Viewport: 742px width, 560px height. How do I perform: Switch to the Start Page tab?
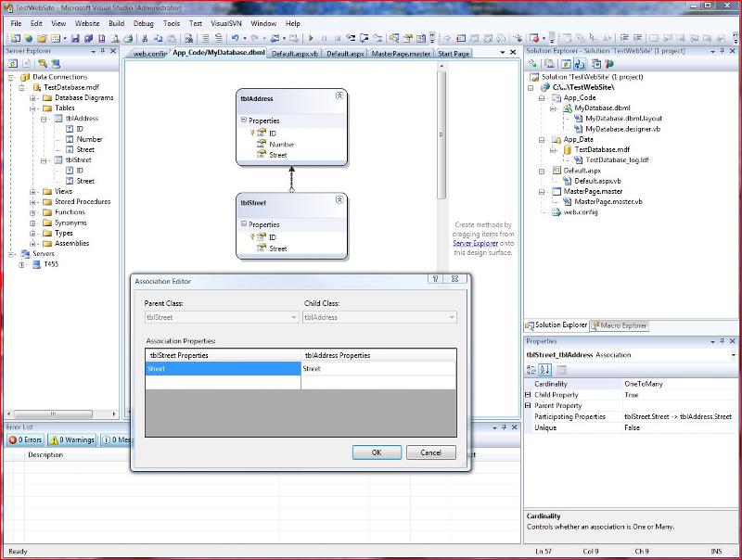click(454, 54)
